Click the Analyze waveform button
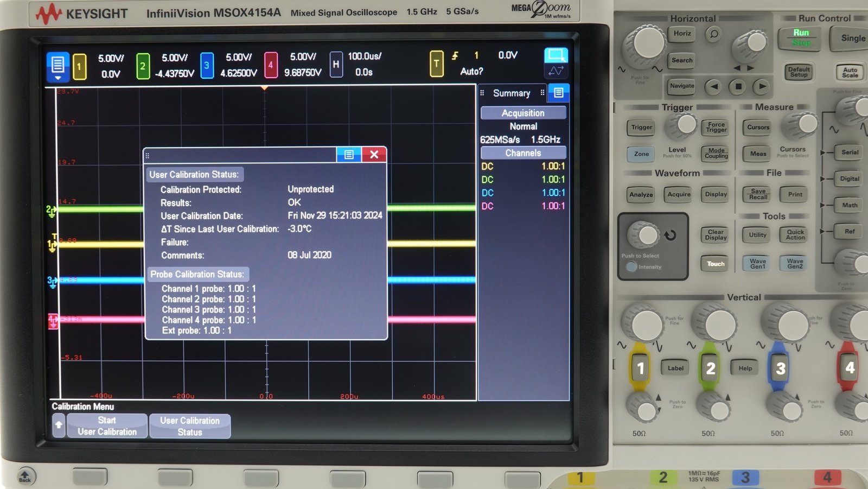Image resolution: width=868 pixels, height=489 pixels. pyautogui.click(x=641, y=195)
